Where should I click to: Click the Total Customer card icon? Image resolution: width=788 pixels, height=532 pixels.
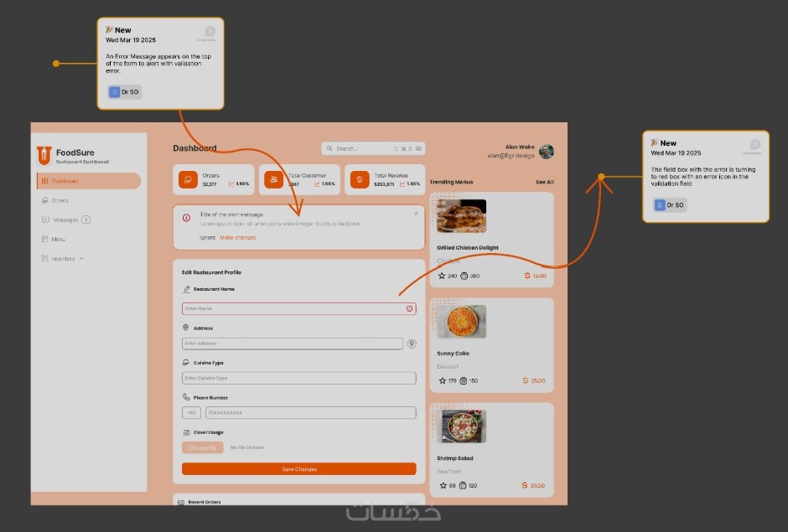coord(274,179)
